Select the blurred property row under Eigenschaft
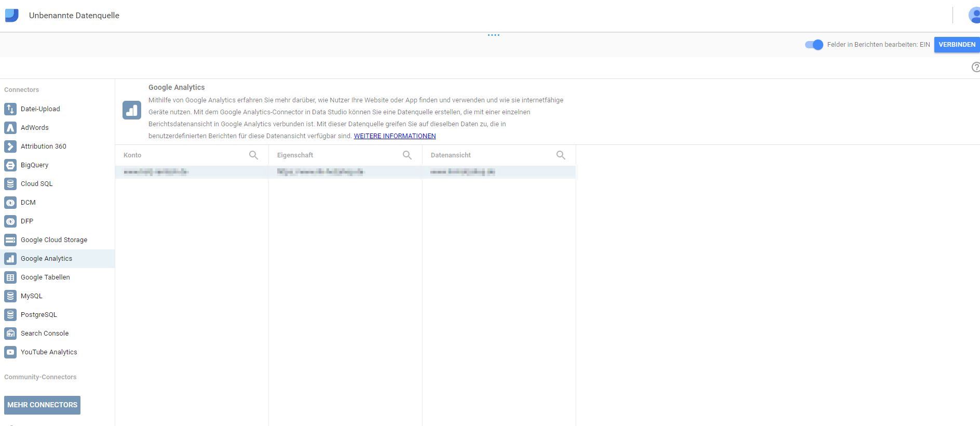 (x=345, y=172)
